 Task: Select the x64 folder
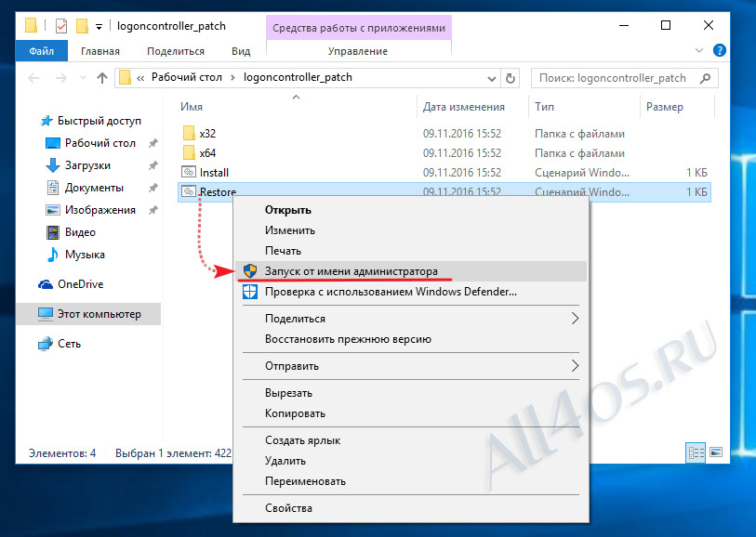pos(207,153)
